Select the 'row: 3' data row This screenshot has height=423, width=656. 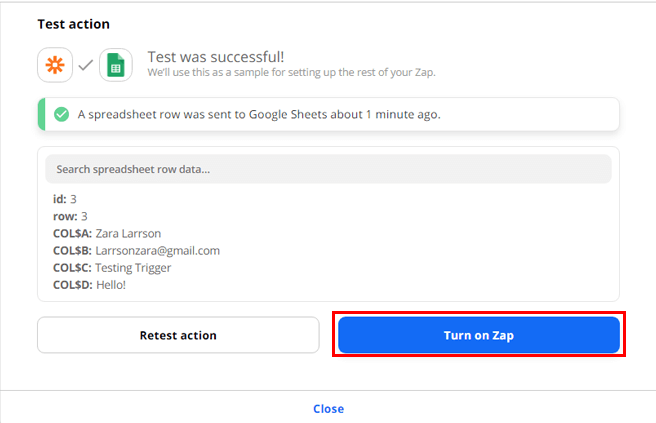[x=71, y=216]
